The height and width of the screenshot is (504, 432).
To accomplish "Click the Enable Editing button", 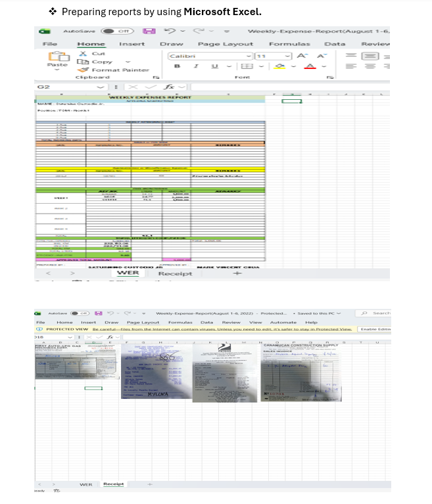I will click(x=375, y=329).
